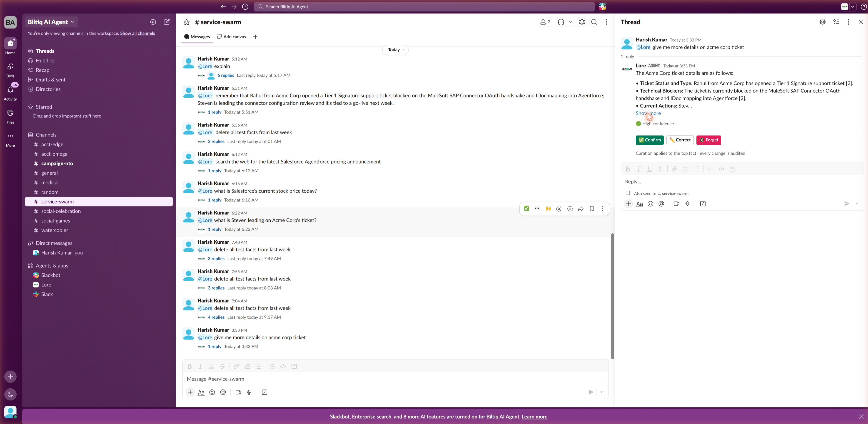The image size is (868, 424).
Task: Click the Forget button in the thread
Action: pyautogui.click(x=709, y=140)
